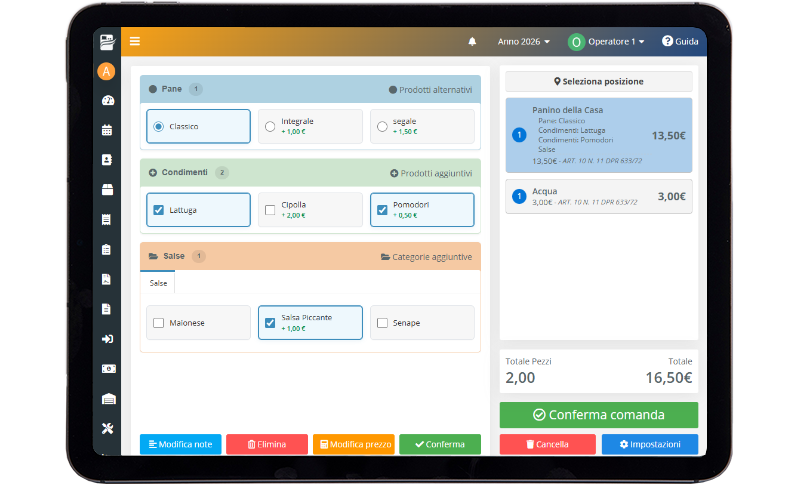Check the Cipolla condiment
Viewport: 800px width, 484px height.
coord(310,210)
